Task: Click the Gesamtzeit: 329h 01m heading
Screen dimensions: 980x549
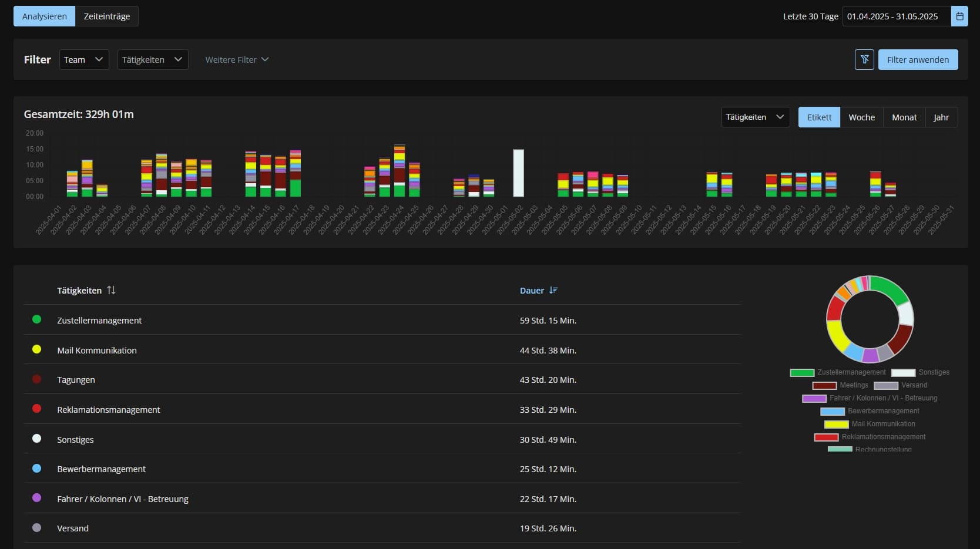Action: pyautogui.click(x=79, y=114)
